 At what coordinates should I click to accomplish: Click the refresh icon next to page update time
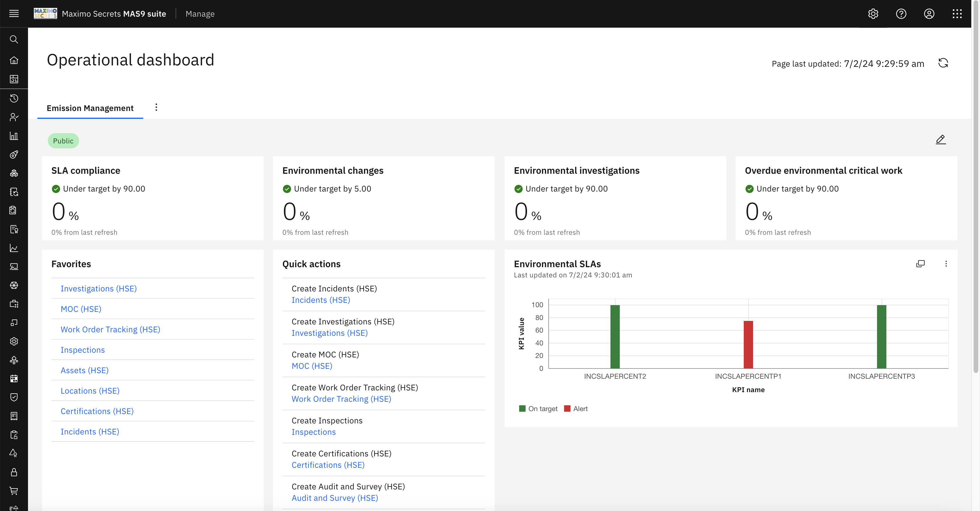coord(944,63)
